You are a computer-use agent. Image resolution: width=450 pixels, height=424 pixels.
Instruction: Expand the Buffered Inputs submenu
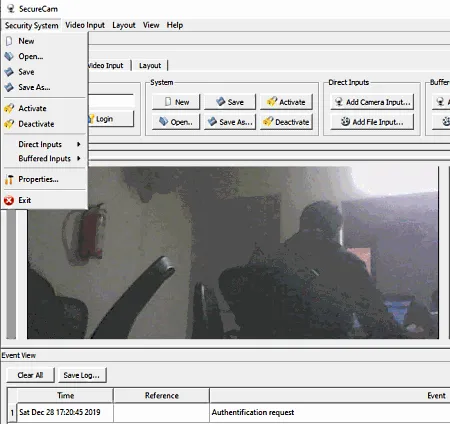(x=45, y=158)
